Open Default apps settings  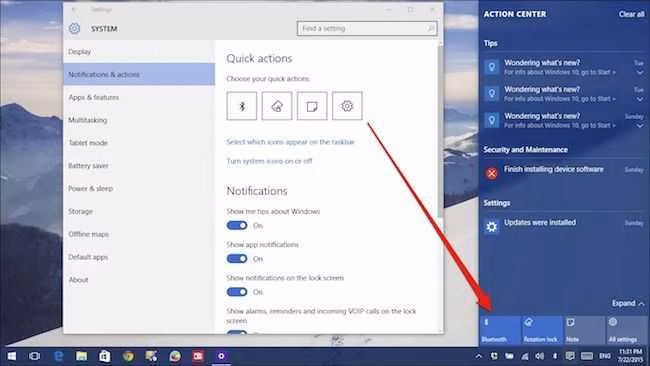click(139, 257)
